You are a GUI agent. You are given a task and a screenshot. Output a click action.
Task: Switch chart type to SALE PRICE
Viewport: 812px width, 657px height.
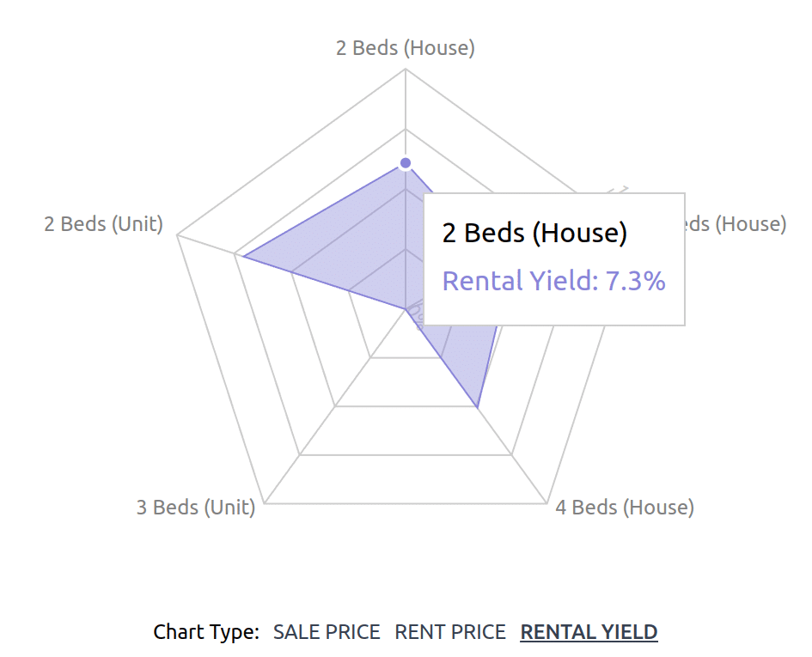point(327,631)
